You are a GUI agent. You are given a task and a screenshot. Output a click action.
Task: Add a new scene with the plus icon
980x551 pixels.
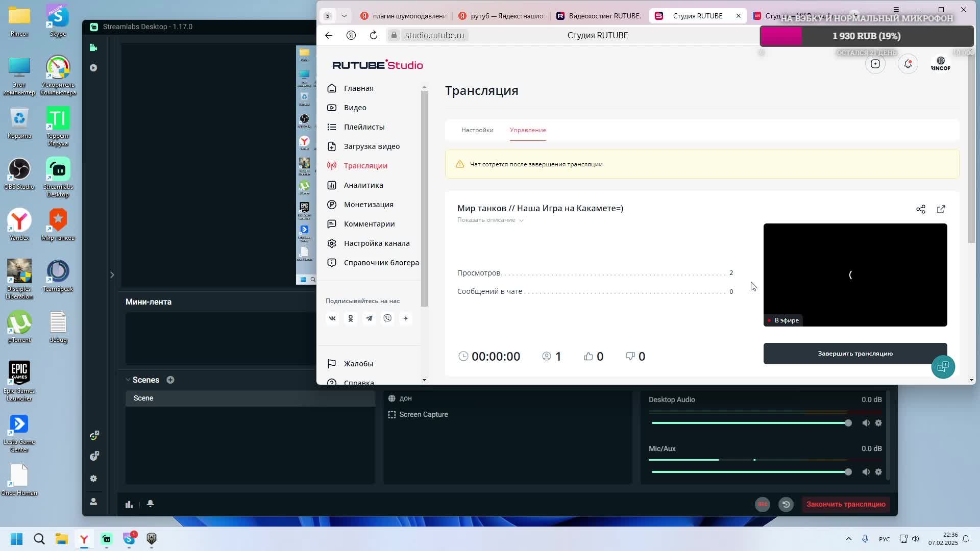point(170,380)
